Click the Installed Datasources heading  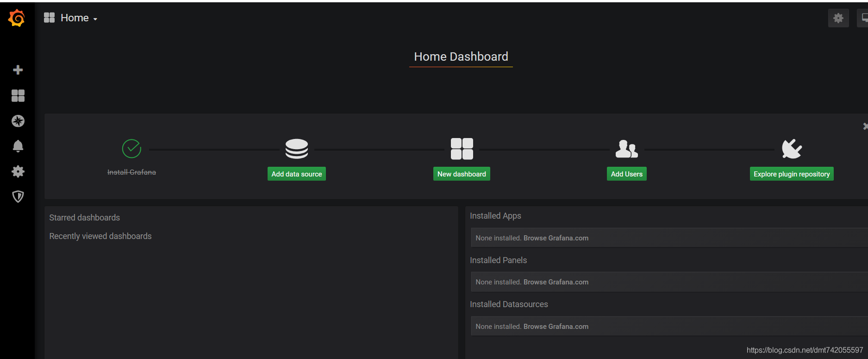click(509, 304)
